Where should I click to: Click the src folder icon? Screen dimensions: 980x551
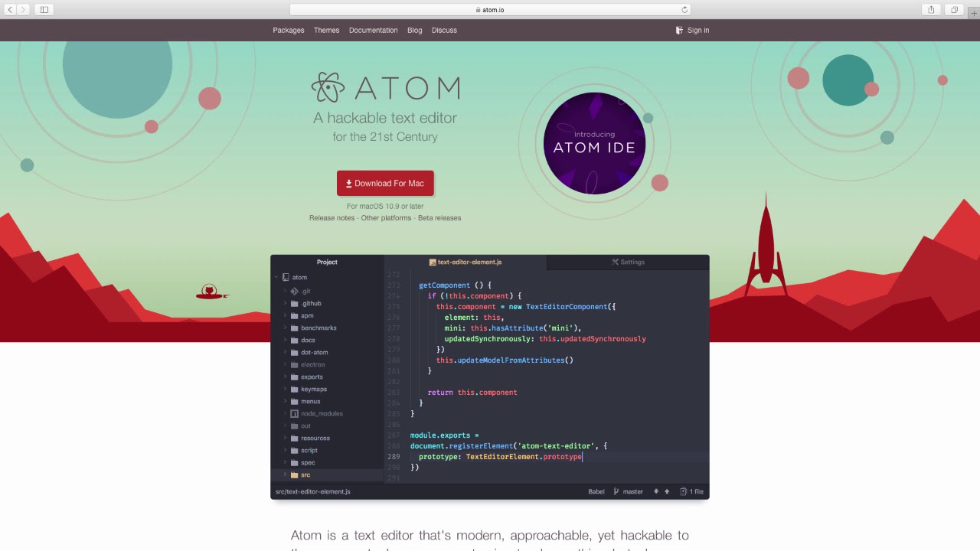[295, 474]
